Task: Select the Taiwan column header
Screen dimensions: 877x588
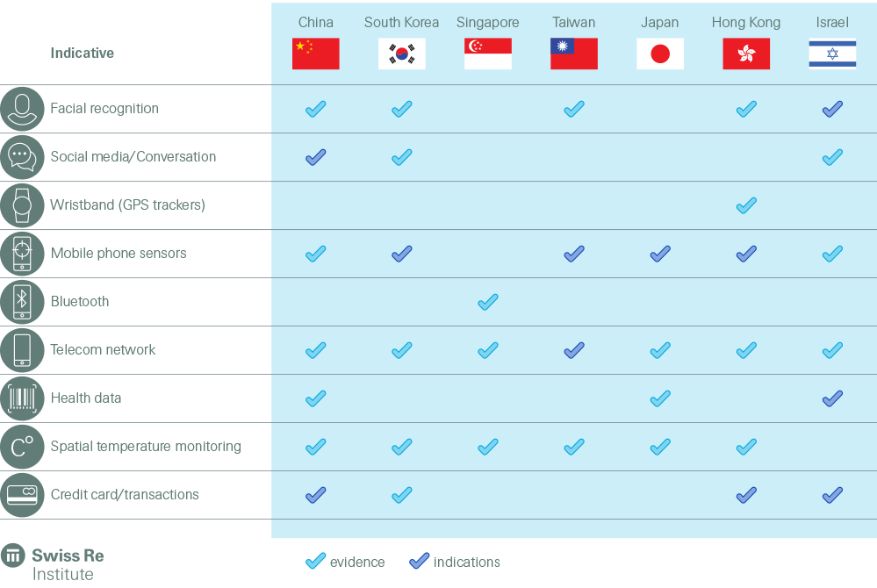Action: pyautogui.click(x=573, y=23)
